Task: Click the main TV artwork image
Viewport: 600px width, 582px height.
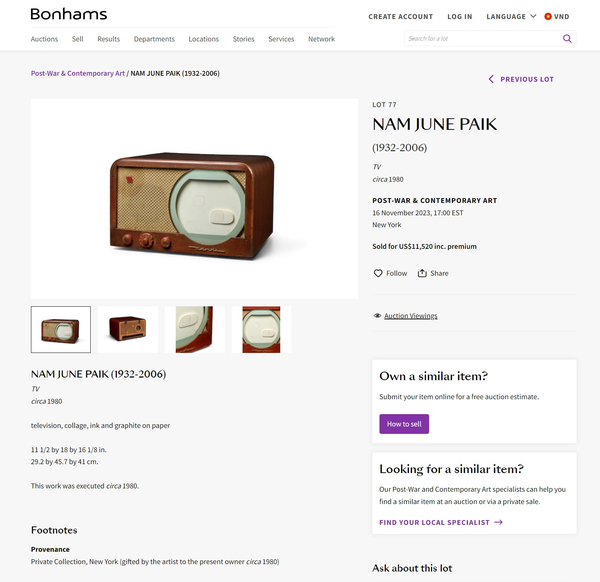Action: click(x=194, y=198)
